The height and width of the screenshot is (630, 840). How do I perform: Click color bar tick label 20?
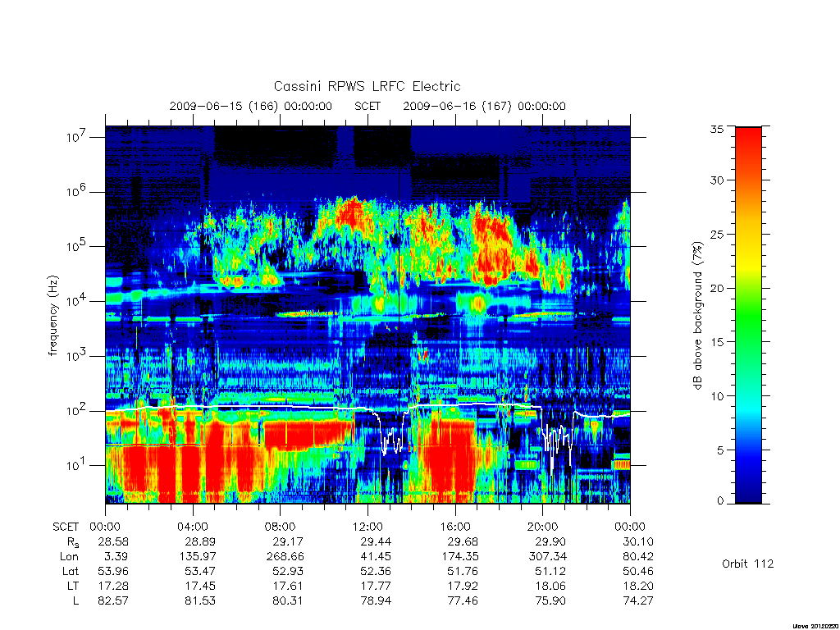(x=717, y=288)
